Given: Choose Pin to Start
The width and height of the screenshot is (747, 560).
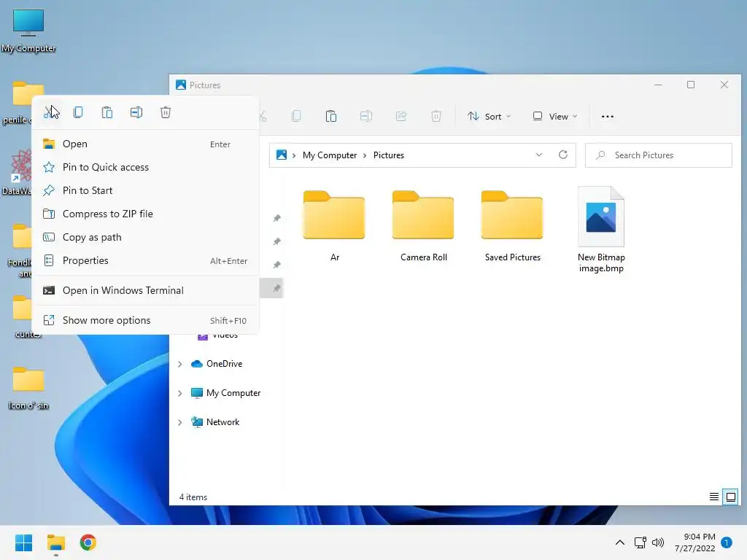Looking at the screenshot, I should click(x=146, y=190).
